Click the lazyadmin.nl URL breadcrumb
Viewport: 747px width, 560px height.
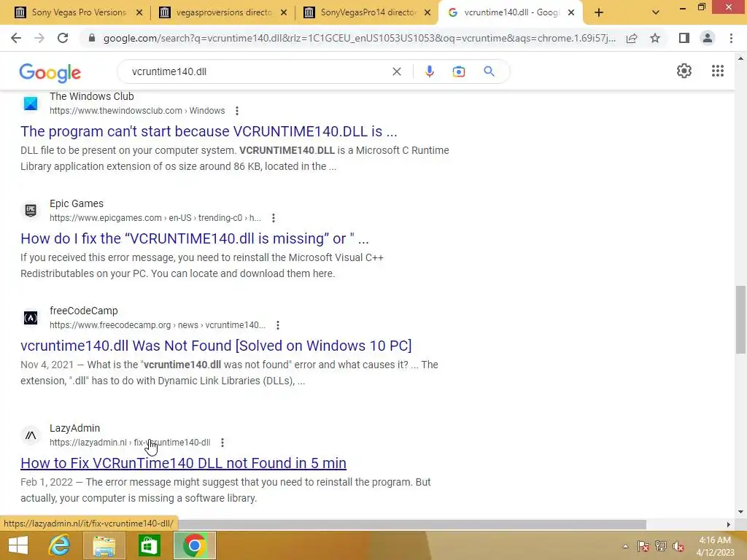[x=130, y=443]
